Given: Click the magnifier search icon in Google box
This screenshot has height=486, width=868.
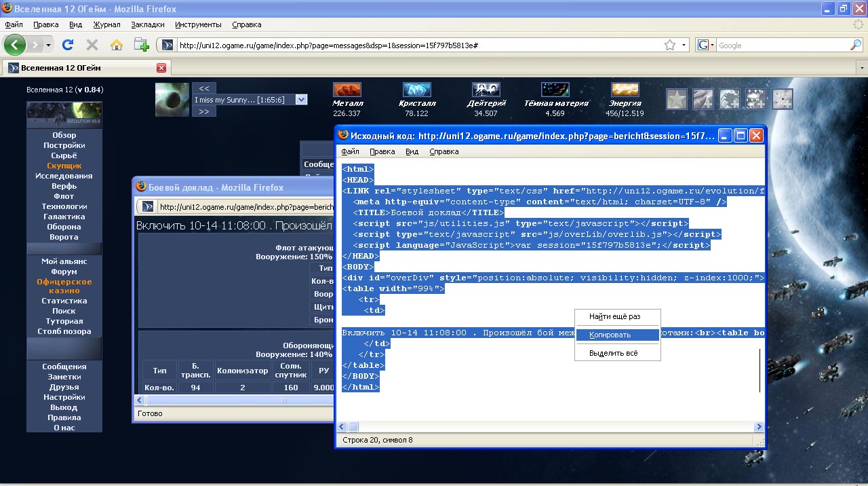Looking at the screenshot, I should [x=856, y=45].
